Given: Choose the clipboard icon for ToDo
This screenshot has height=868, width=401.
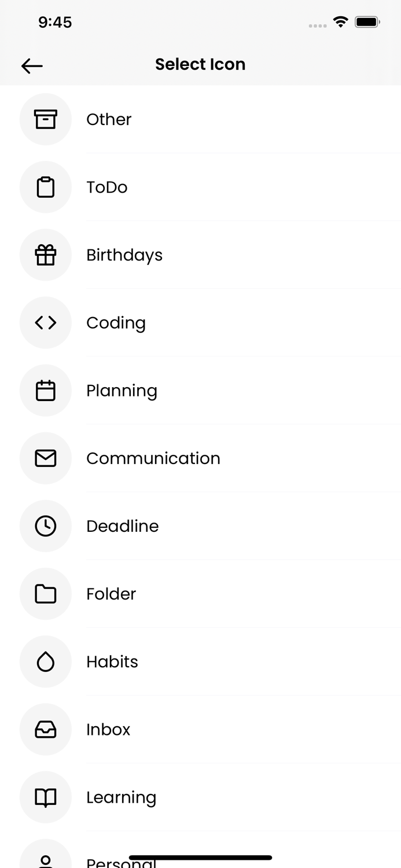Looking at the screenshot, I should tap(46, 187).
